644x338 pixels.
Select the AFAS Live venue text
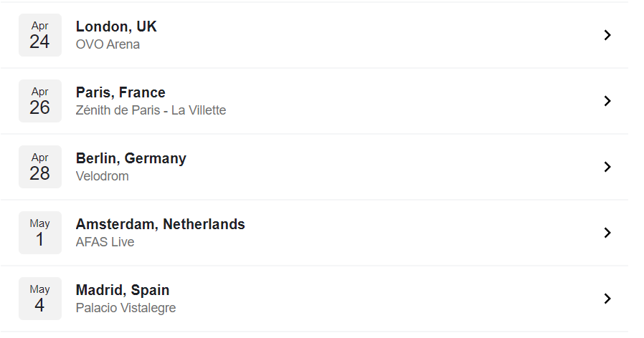[105, 242]
